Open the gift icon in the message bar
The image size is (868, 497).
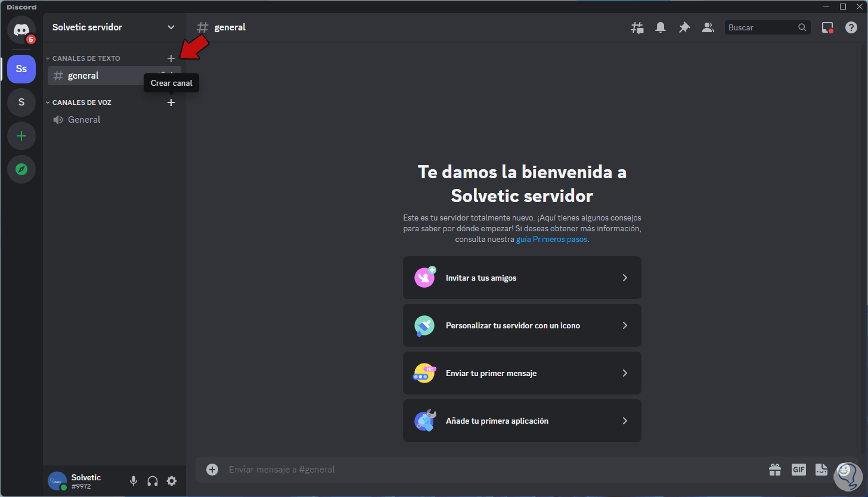point(775,470)
